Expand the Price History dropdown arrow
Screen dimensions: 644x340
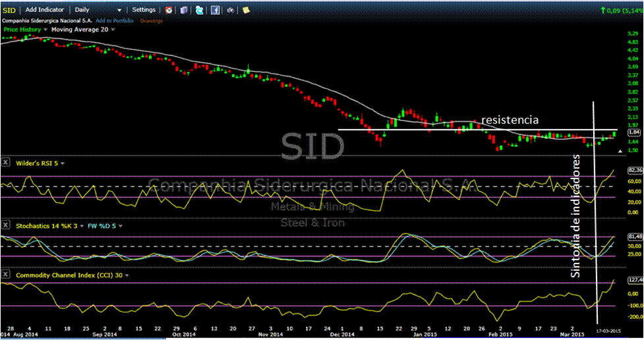pyautogui.click(x=45, y=30)
